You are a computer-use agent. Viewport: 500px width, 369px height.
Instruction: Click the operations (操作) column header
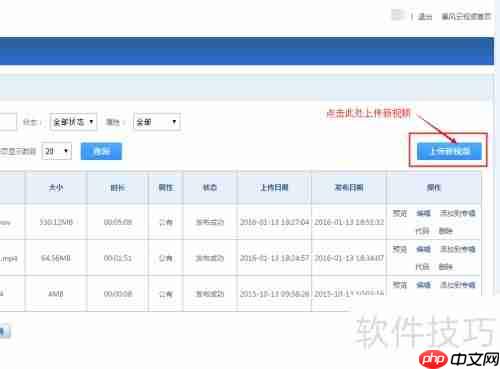[434, 188]
